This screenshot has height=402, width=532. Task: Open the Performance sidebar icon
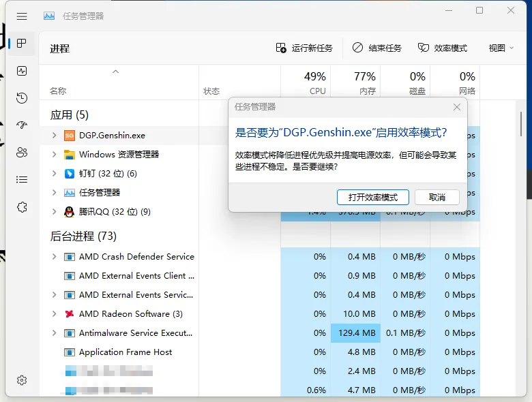pyautogui.click(x=22, y=71)
